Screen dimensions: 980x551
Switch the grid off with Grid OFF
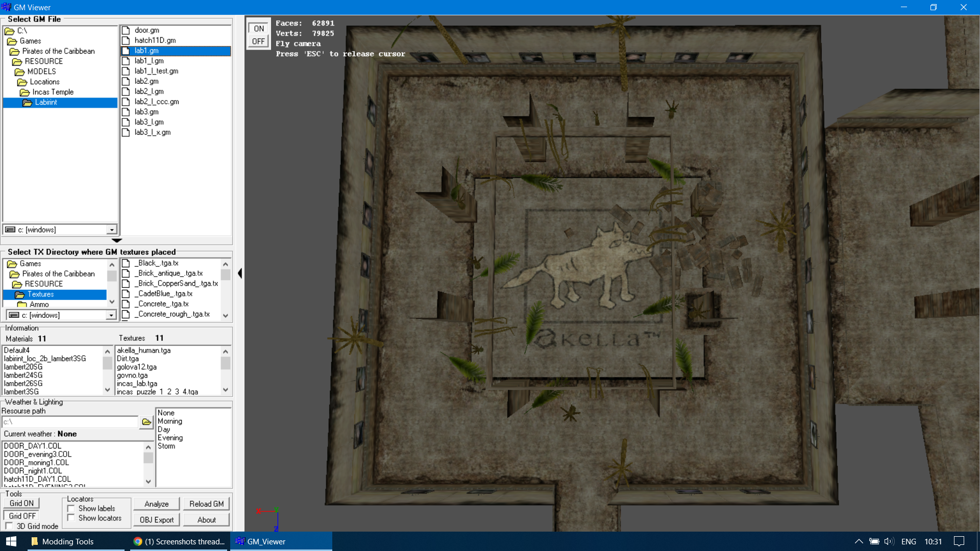click(22, 516)
